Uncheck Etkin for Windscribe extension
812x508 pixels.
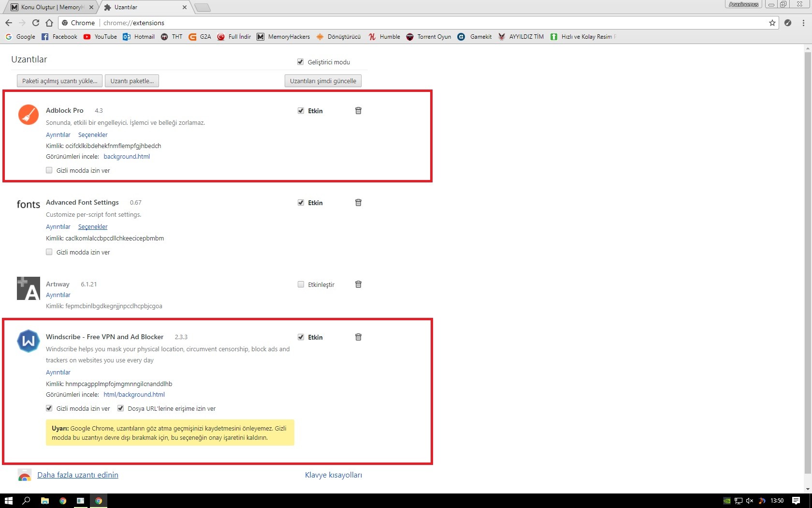pyautogui.click(x=301, y=337)
